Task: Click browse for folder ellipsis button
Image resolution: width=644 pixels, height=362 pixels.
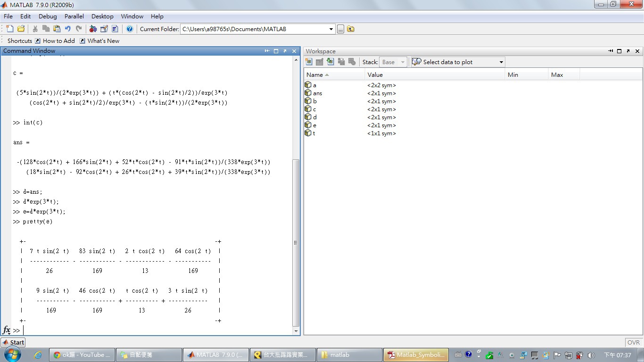Action: click(340, 29)
